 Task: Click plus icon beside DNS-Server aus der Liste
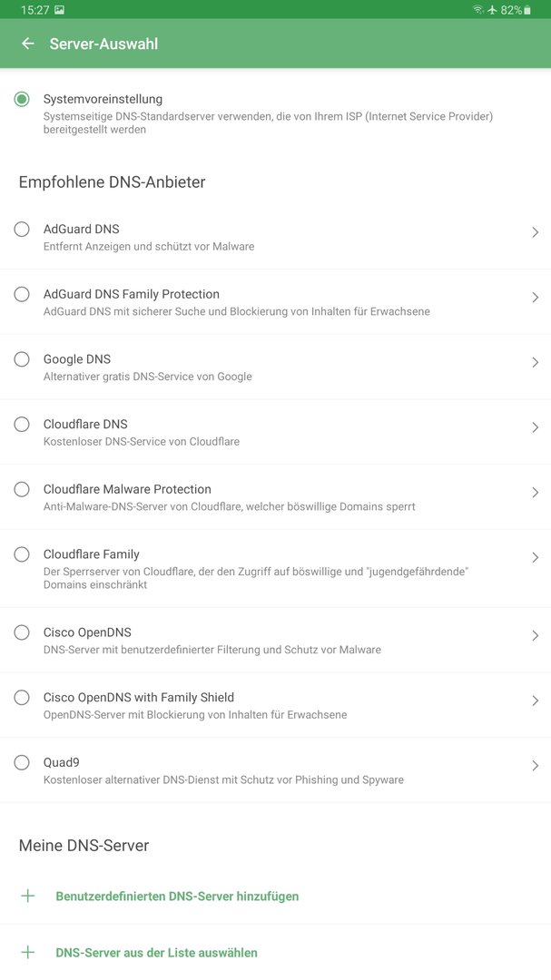[x=27, y=952]
